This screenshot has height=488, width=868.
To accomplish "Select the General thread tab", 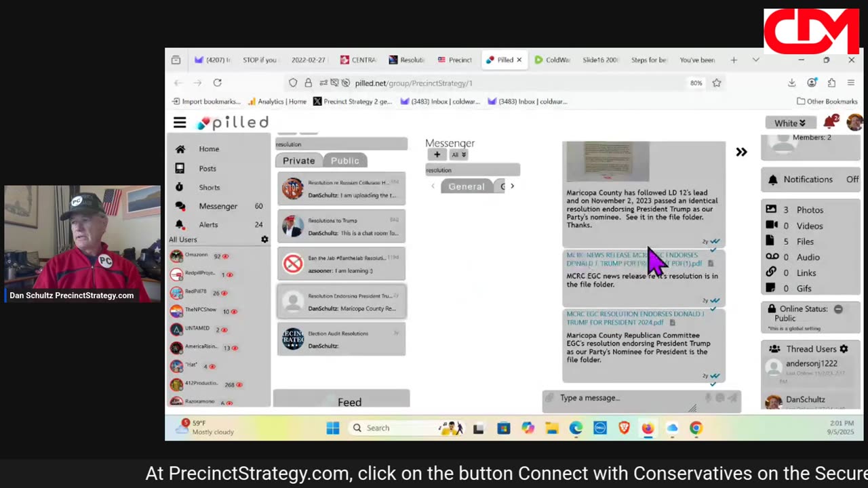I will click(467, 186).
